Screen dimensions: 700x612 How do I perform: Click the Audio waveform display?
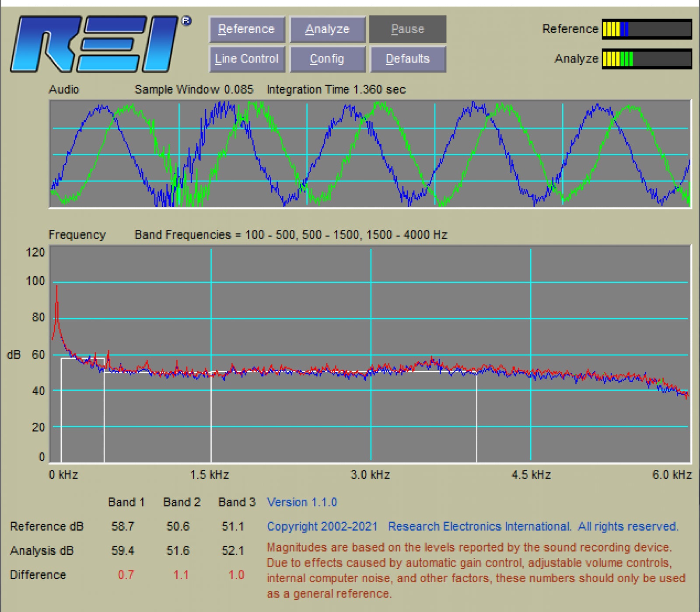370,154
